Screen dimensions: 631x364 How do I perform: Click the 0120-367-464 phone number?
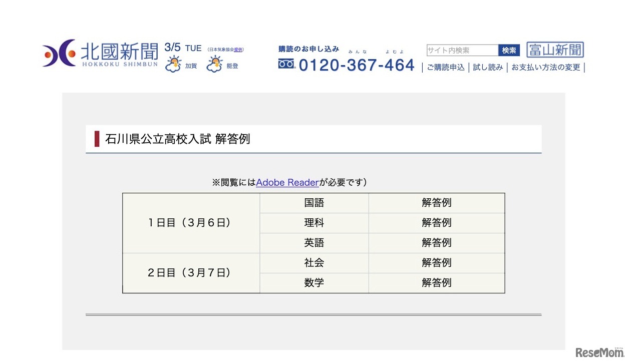[356, 65]
